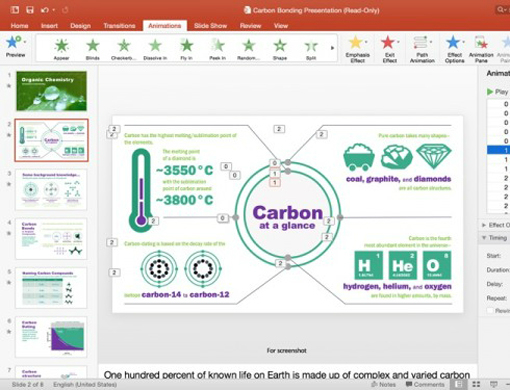510x390 pixels.
Task: Click the 'coal, graphite, and diamonds' text
Action: coord(398,179)
